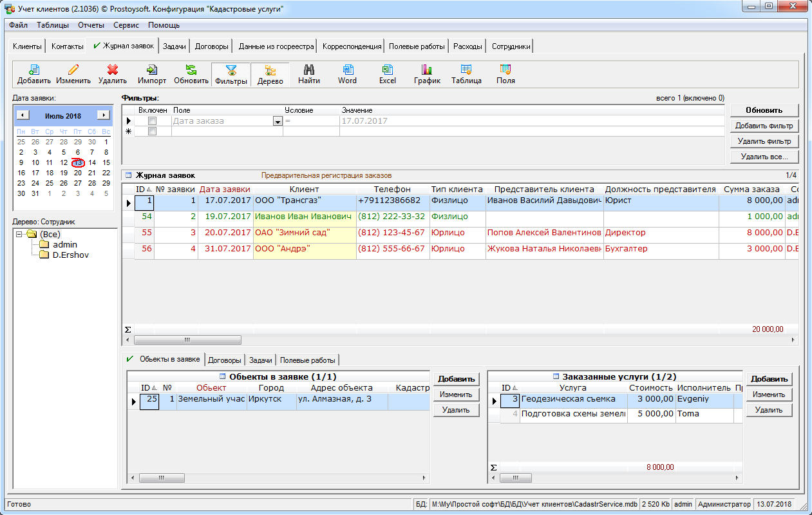The width and height of the screenshot is (812, 515).
Task: Open the График chart tool
Action: point(427,74)
